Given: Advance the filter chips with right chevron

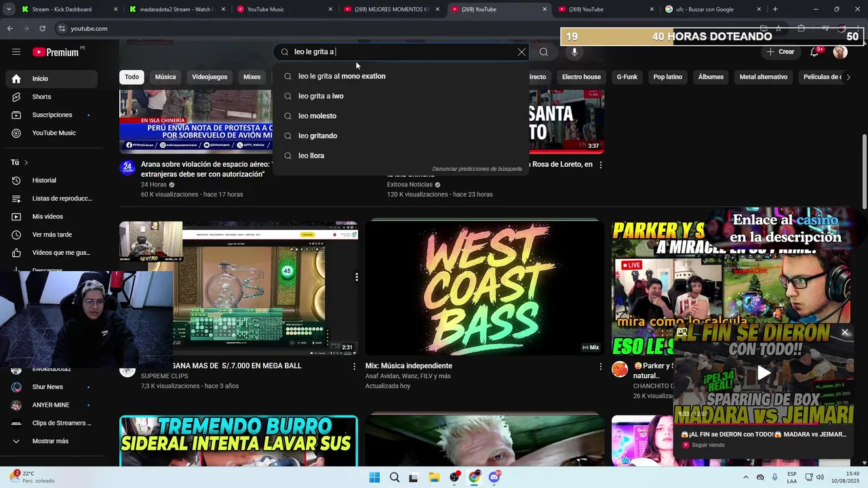Looking at the screenshot, I should pyautogui.click(x=848, y=77).
